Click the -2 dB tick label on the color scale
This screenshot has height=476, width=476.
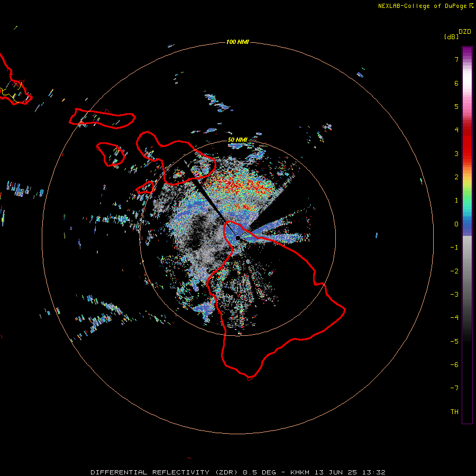(454, 271)
